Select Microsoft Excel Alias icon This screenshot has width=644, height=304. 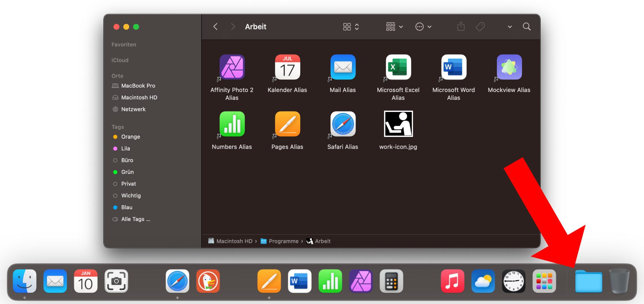[x=398, y=67]
